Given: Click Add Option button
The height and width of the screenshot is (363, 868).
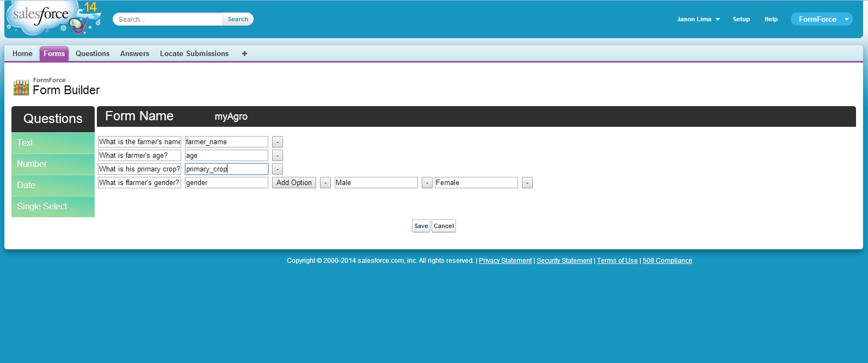Looking at the screenshot, I should pyautogui.click(x=294, y=183).
